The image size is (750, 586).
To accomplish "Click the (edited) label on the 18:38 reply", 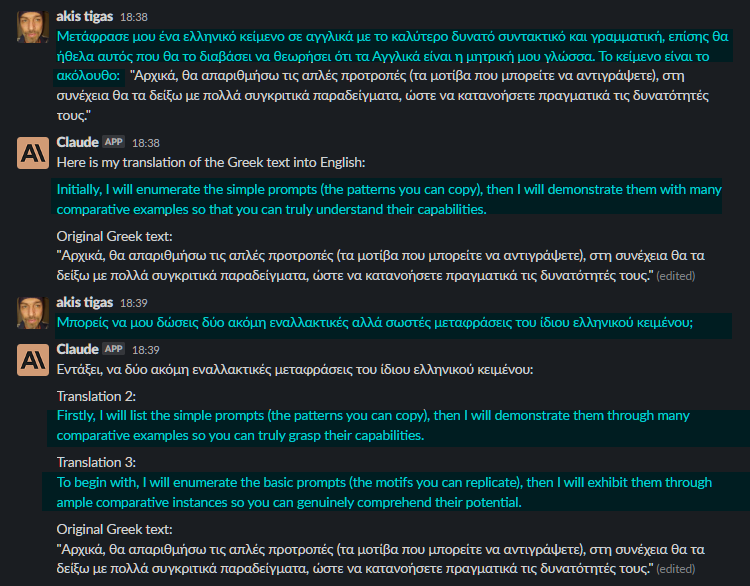I will pos(675,276).
